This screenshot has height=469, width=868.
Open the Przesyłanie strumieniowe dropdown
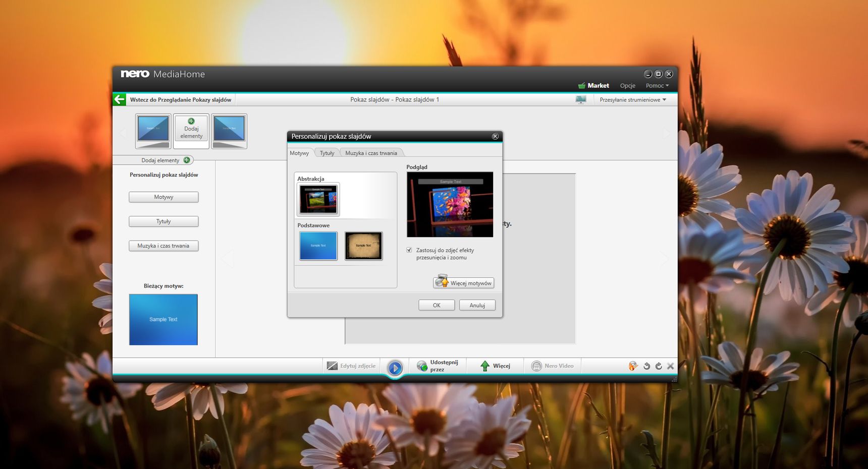633,100
